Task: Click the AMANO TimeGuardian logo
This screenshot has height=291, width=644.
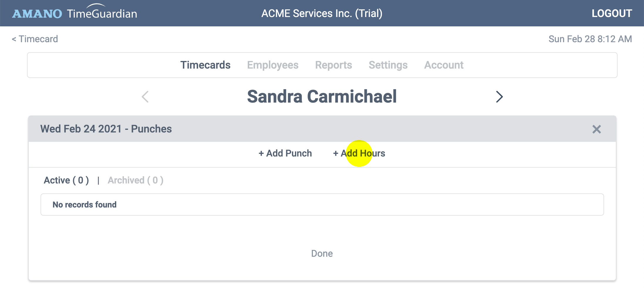Action: pos(75,12)
